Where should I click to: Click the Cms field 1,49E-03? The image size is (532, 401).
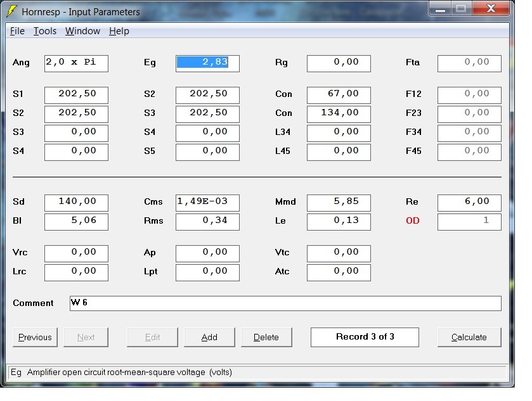tap(207, 203)
